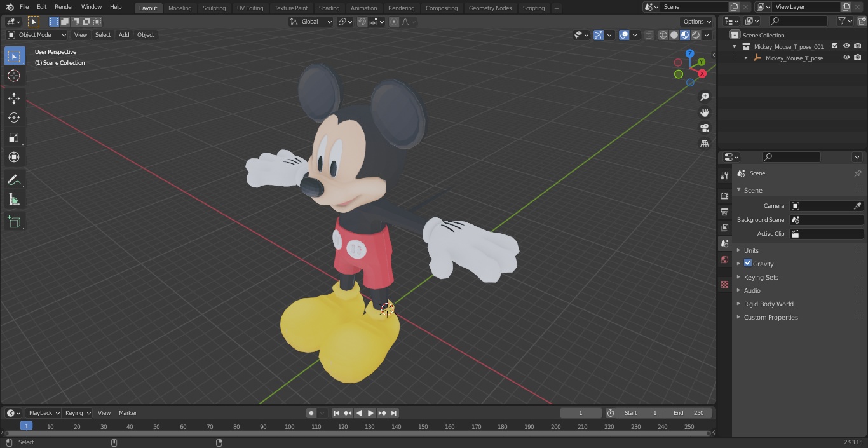The image size is (868, 448).
Task: Open the Render menu
Action: click(64, 7)
